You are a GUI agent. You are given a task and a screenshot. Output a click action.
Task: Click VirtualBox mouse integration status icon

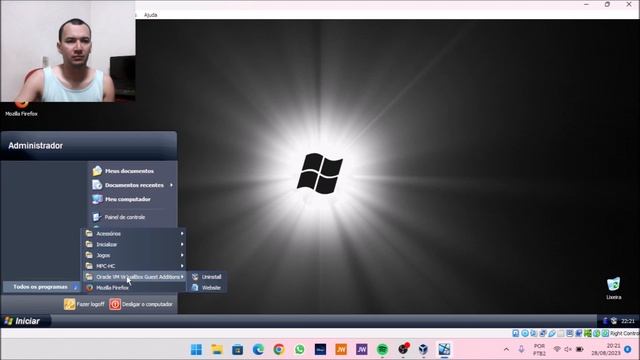(x=597, y=333)
